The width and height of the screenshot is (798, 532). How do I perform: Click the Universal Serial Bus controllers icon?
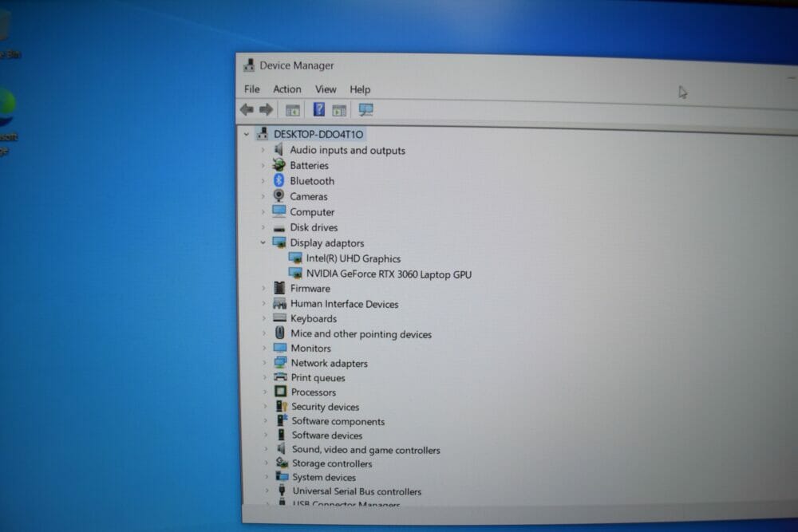[282, 491]
